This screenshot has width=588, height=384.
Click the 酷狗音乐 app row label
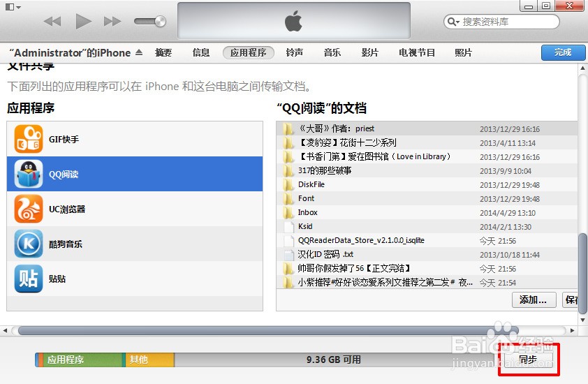[65, 244]
